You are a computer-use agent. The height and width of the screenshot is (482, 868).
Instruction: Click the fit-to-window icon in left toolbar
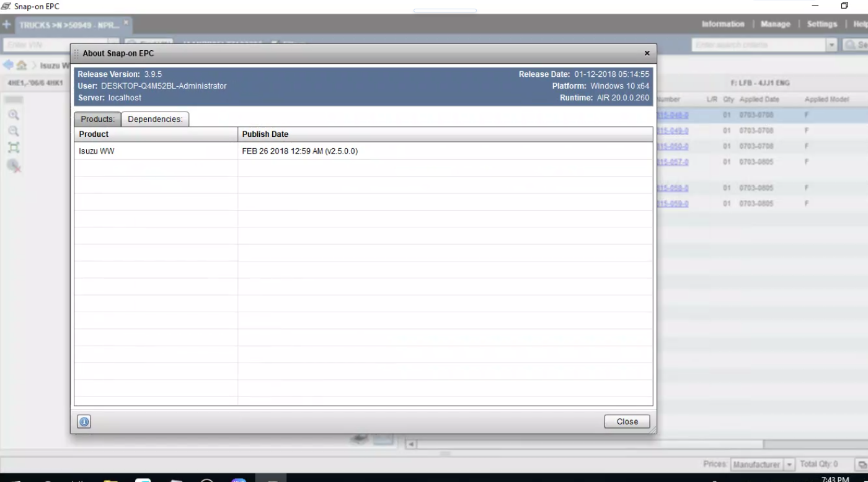pyautogui.click(x=14, y=147)
